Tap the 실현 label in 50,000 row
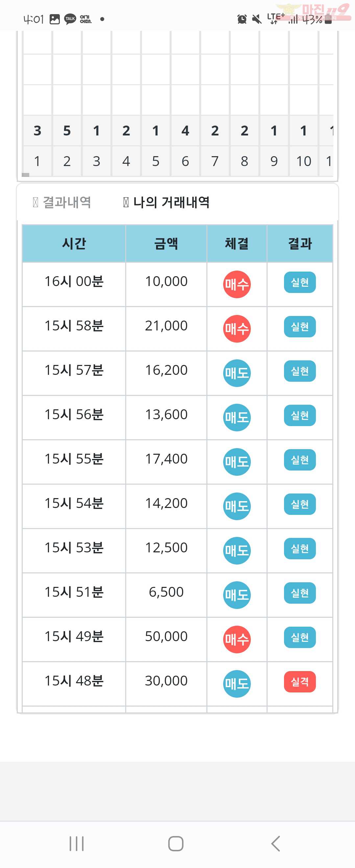The image size is (355, 868). coord(300,637)
